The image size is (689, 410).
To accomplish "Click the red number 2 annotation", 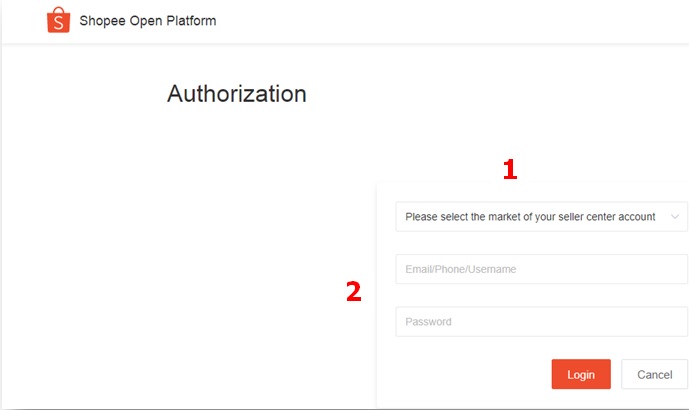I will click(x=354, y=291).
